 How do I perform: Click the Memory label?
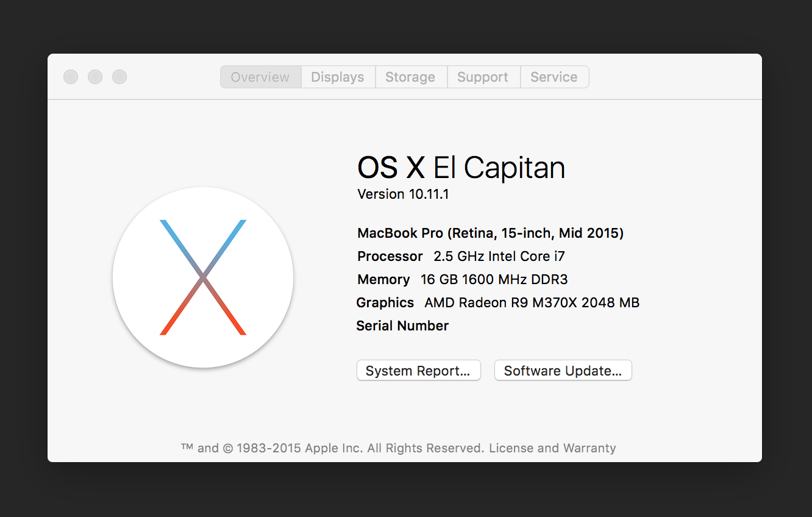click(383, 279)
